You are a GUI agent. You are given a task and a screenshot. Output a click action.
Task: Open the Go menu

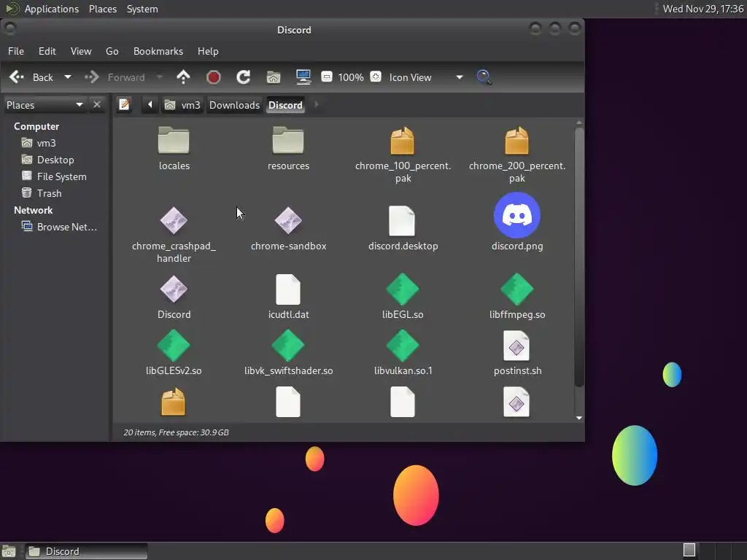[x=112, y=51]
